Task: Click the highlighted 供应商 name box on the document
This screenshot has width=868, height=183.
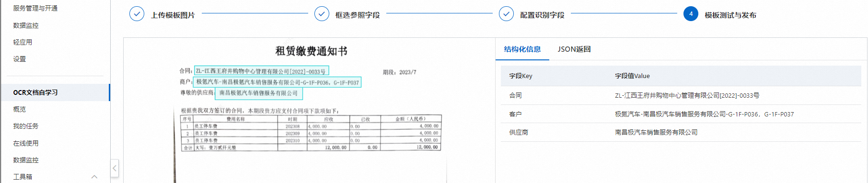Action: tap(259, 93)
